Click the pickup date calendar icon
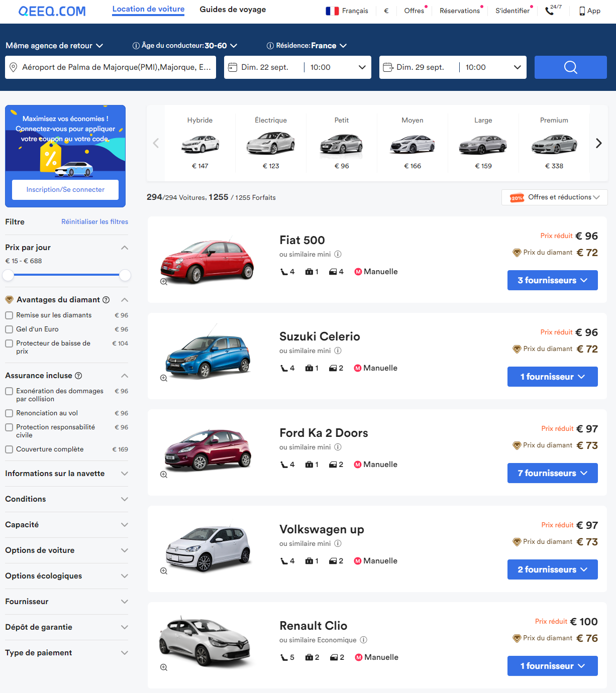The width and height of the screenshot is (616, 693). coord(233,67)
